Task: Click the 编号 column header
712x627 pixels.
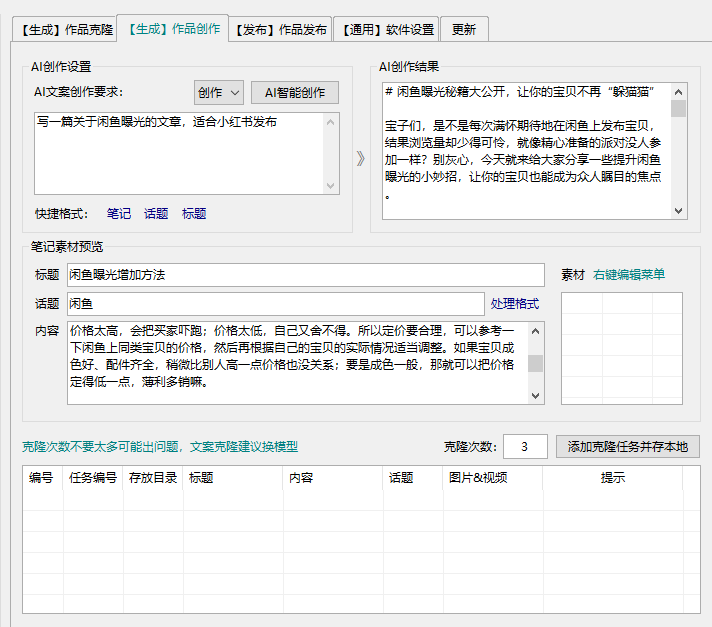Action: pos(42,478)
